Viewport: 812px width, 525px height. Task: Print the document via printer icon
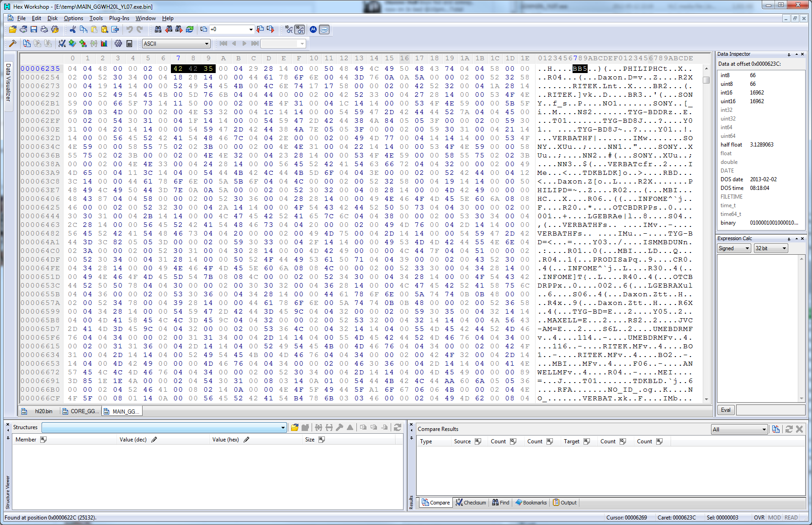click(44, 29)
